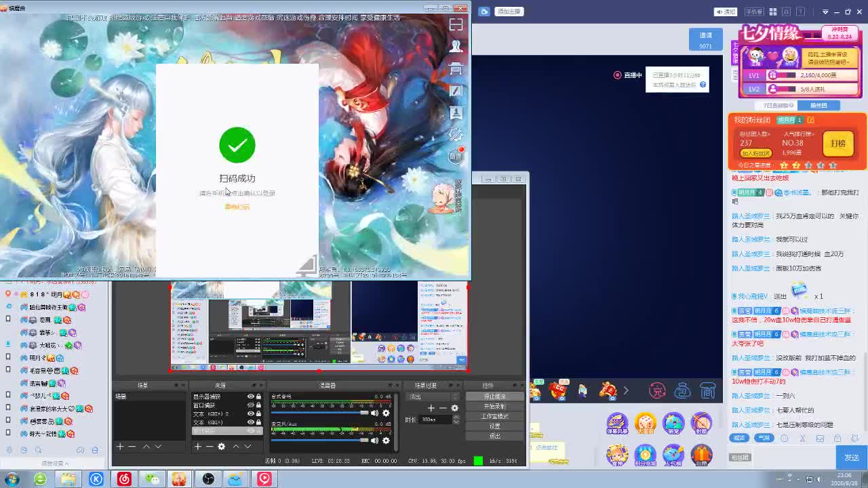Click the 任务 circular icon in stream toolbar
The width and height of the screenshot is (868, 488).
click(657, 390)
